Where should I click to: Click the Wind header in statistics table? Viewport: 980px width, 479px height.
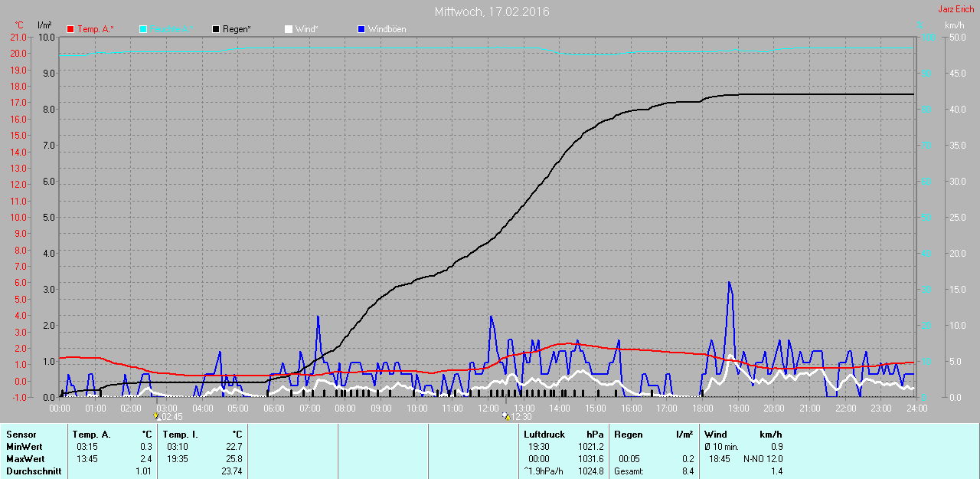[x=716, y=435]
